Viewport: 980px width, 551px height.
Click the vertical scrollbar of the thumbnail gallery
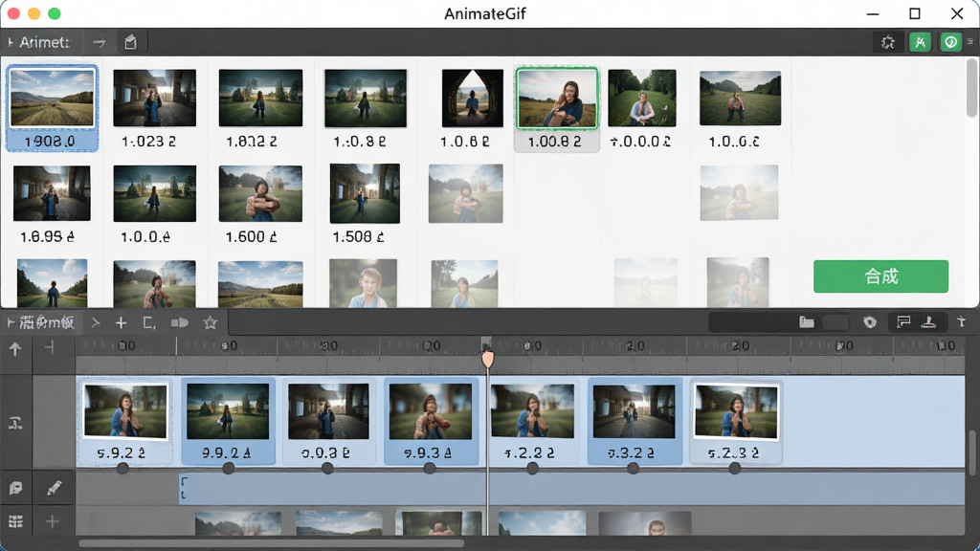(x=971, y=87)
